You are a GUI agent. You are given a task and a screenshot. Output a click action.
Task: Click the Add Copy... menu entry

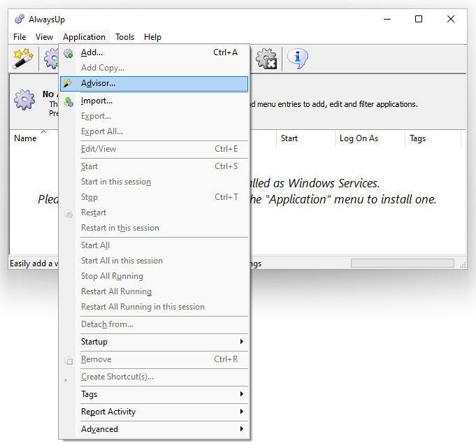(x=154, y=68)
